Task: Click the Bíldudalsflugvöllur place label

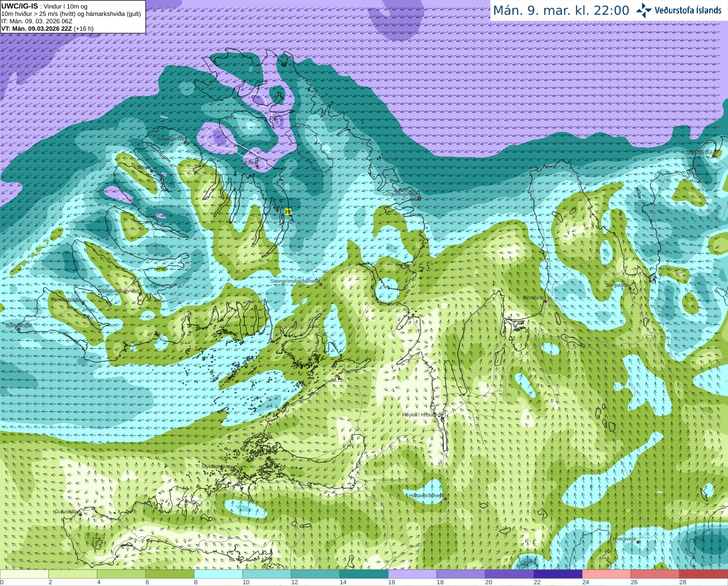Action: pos(118,290)
